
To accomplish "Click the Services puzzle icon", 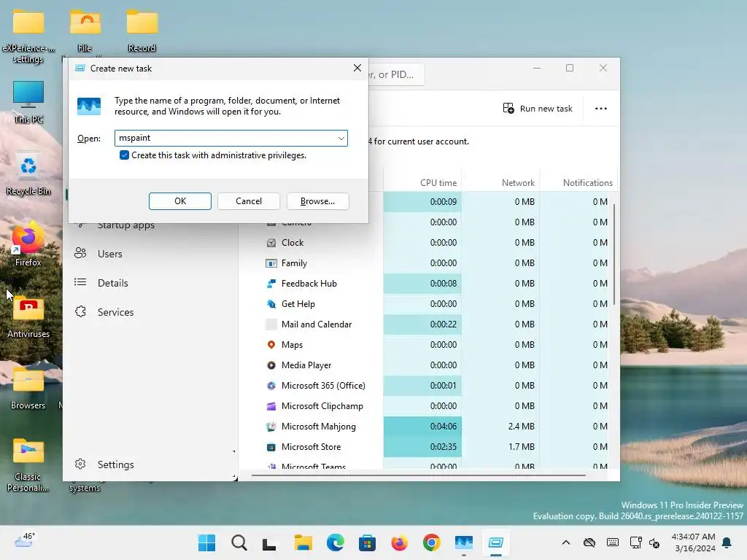I will coord(80,311).
